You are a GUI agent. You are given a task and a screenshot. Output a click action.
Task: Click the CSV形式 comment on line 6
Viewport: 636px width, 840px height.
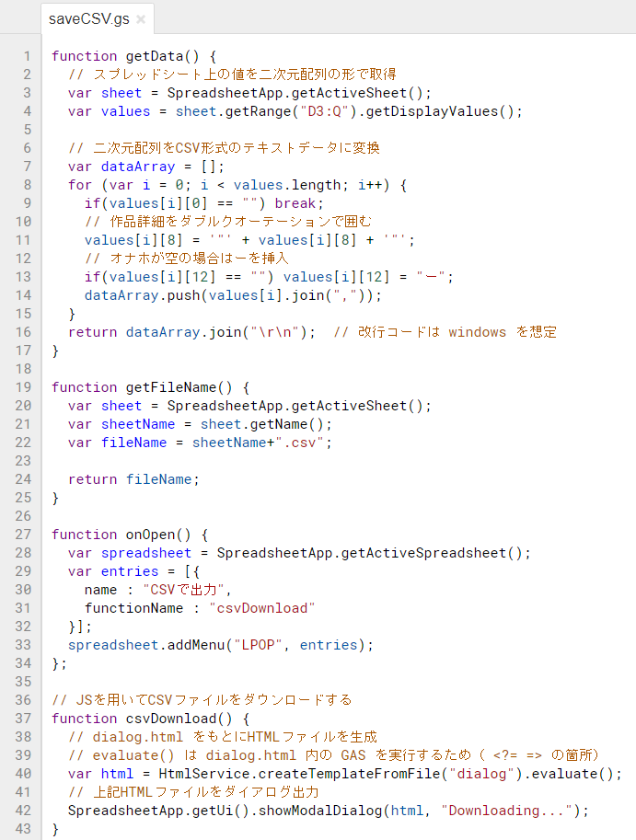tap(224, 148)
